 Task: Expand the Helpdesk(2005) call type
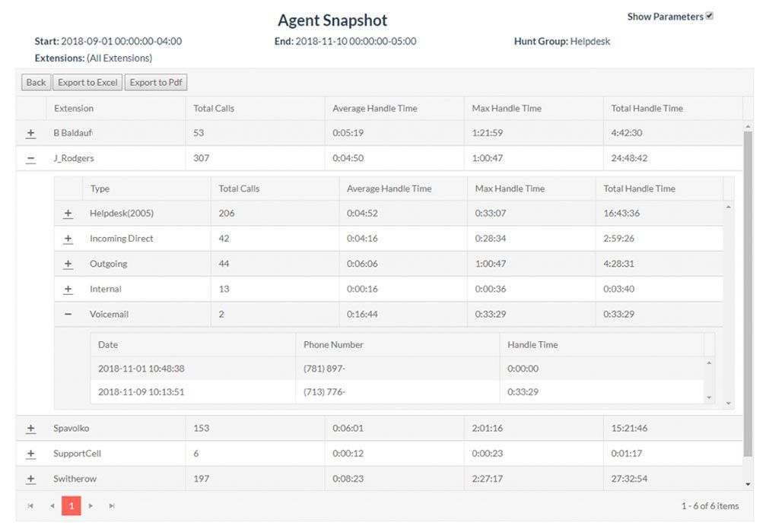pos(68,214)
